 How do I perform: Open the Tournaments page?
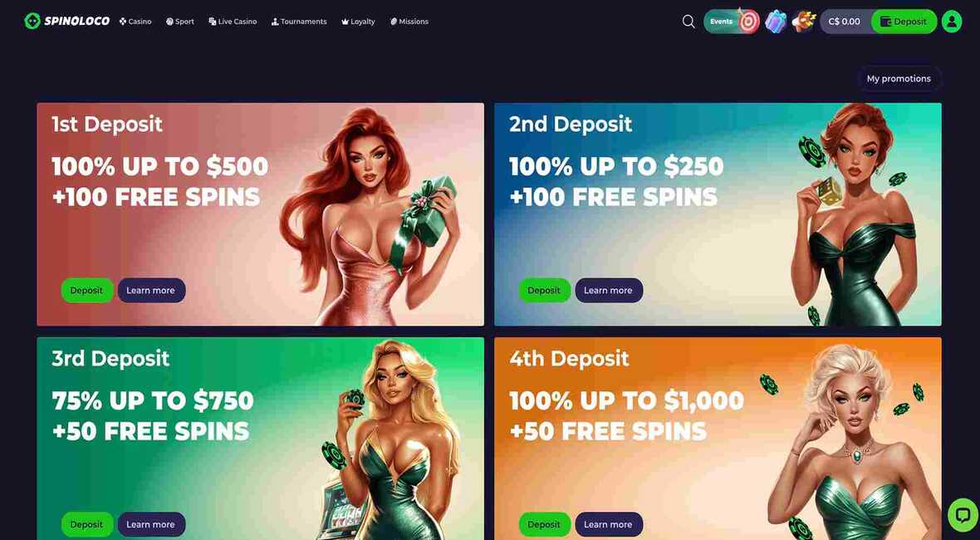[299, 22]
